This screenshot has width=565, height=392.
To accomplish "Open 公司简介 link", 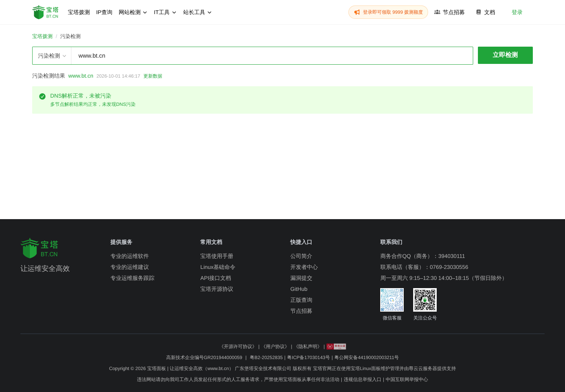I will click(301, 256).
